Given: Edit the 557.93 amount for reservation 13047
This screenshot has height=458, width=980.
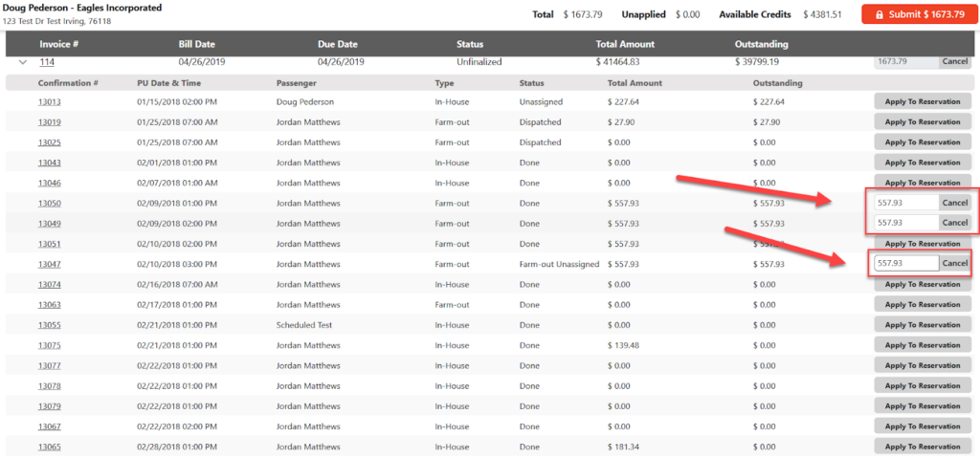Looking at the screenshot, I should pyautogui.click(x=904, y=264).
